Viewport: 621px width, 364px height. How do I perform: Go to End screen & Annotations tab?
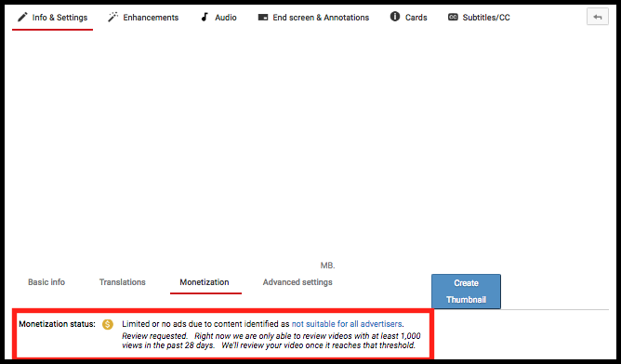coord(313,18)
